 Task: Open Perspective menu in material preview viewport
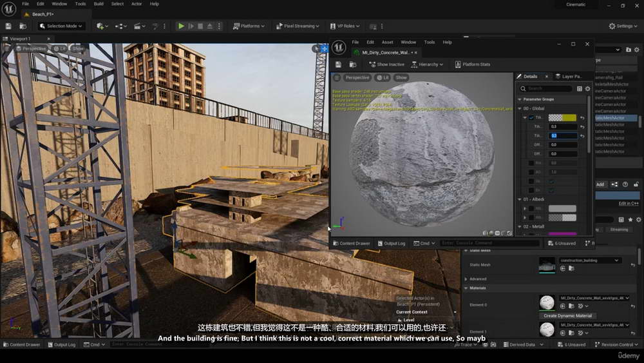[x=357, y=77]
